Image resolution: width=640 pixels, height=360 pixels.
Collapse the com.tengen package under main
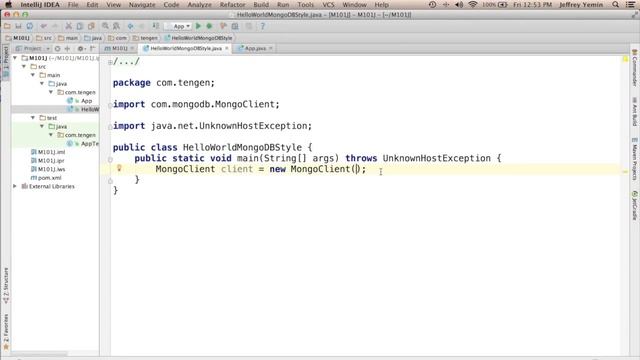(x=51, y=92)
